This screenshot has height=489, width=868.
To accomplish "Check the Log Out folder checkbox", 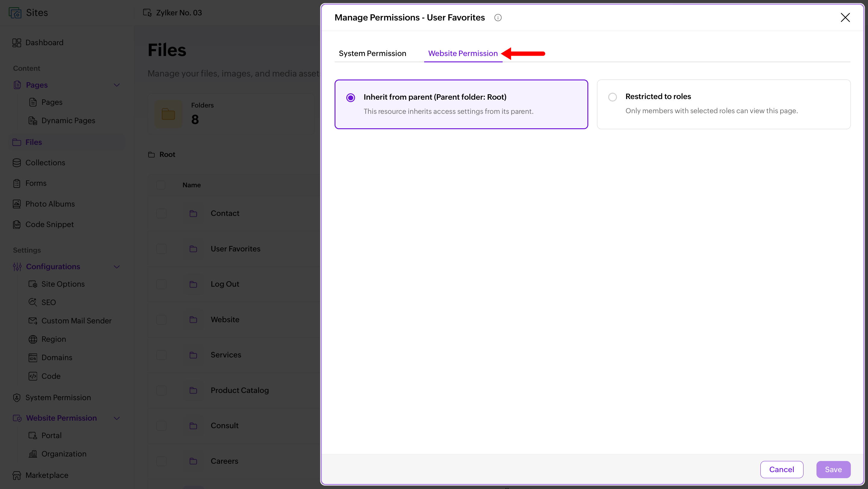I will coord(162,284).
